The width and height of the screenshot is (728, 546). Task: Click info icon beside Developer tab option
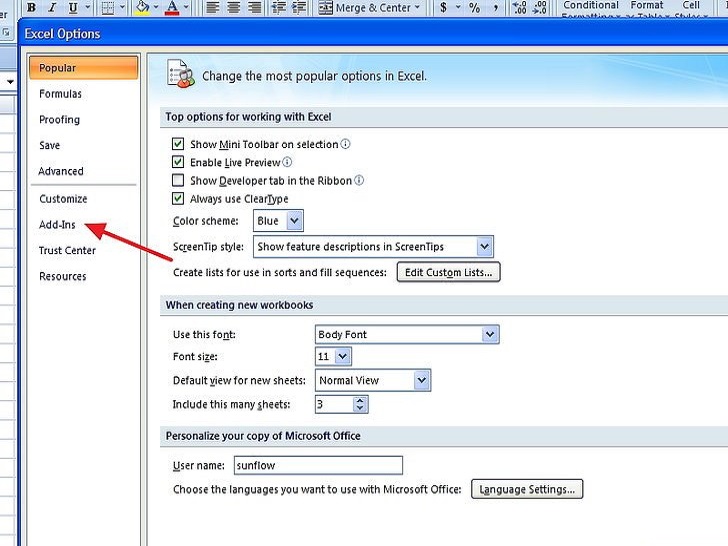(x=359, y=180)
